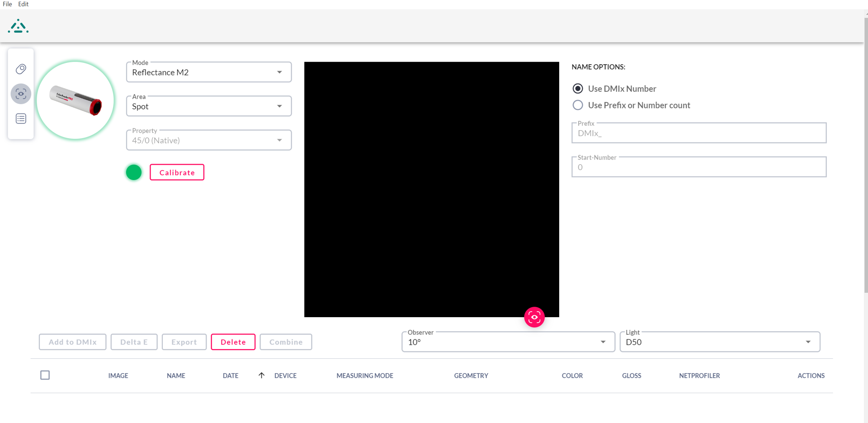Click the Add to DMIx button
The image size is (868, 423).
(x=73, y=342)
